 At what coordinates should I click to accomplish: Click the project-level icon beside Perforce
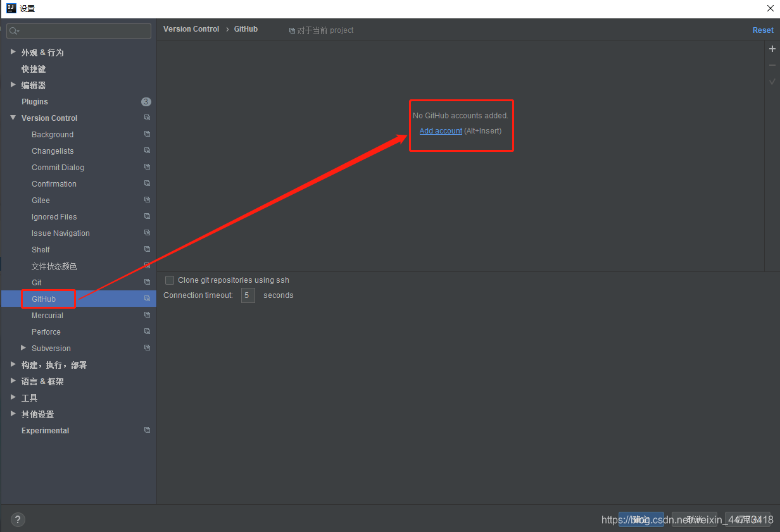point(147,331)
